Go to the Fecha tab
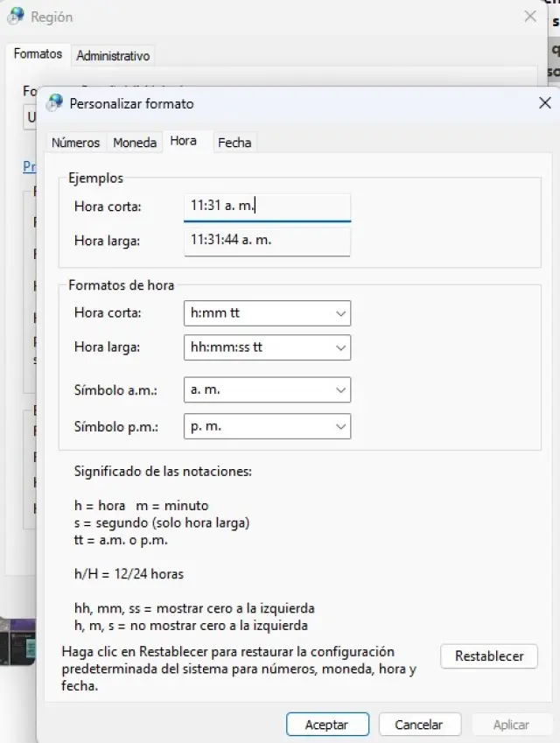The width and height of the screenshot is (560, 743). tap(234, 143)
